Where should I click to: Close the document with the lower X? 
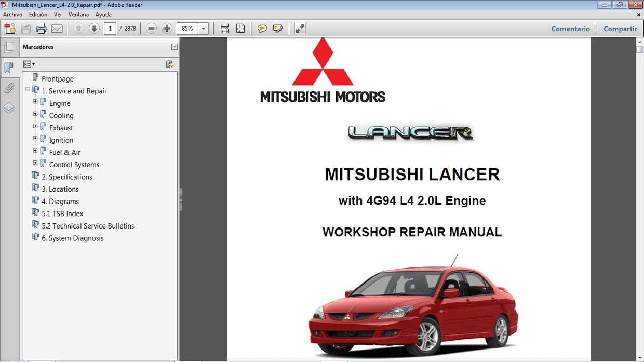pyautogui.click(x=638, y=14)
